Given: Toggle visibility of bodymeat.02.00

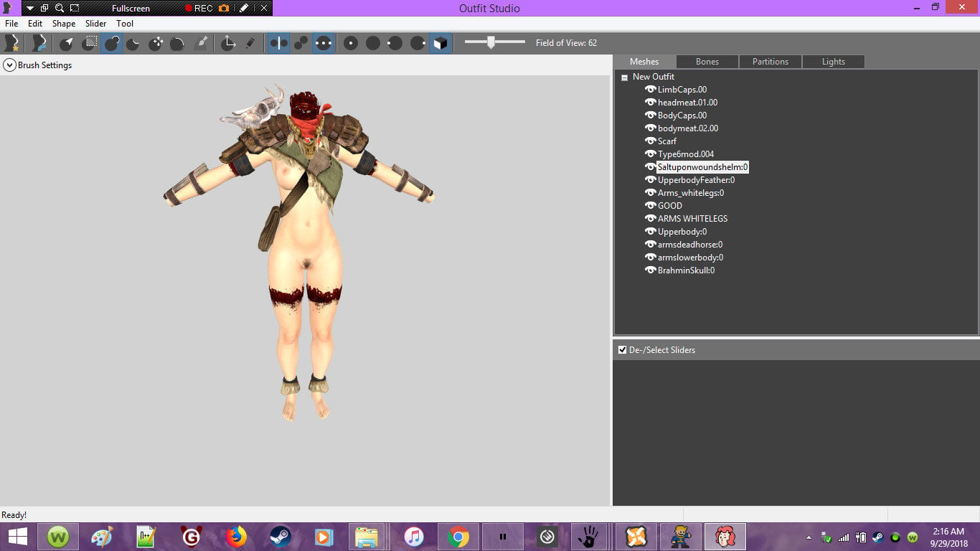Looking at the screenshot, I should pos(651,128).
